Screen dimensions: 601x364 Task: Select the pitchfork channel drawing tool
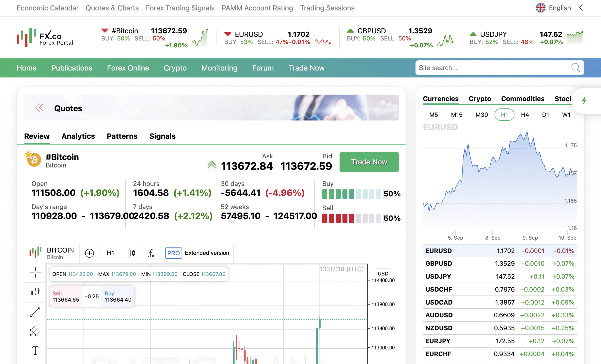(35, 331)
